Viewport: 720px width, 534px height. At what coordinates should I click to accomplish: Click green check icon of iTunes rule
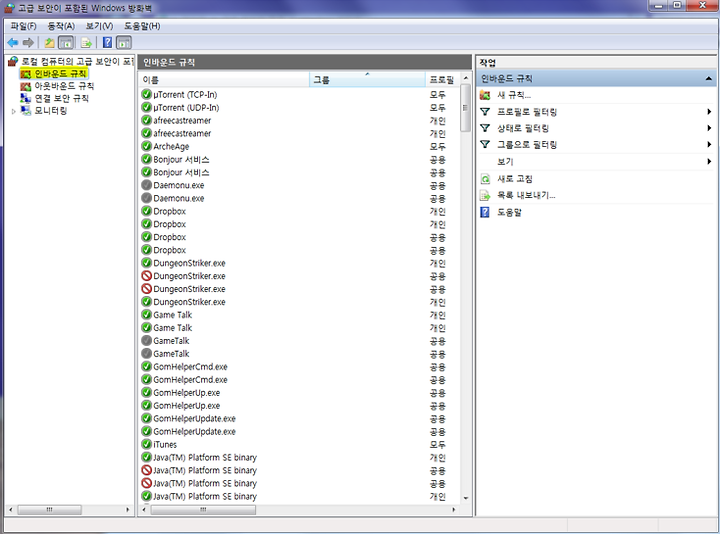[x=146, y=444]
